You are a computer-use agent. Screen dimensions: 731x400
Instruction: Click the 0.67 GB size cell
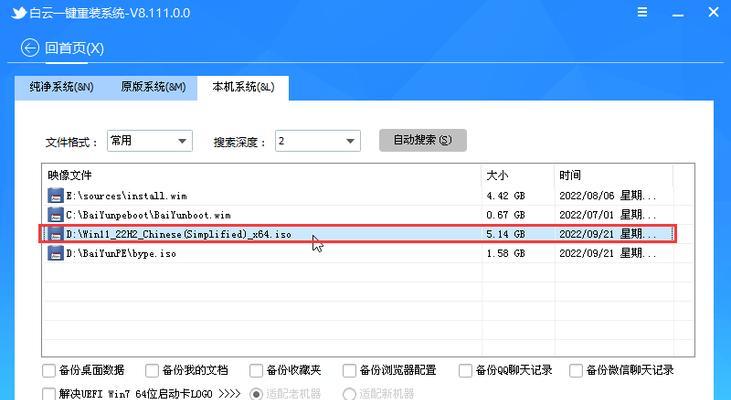(506, 214)
